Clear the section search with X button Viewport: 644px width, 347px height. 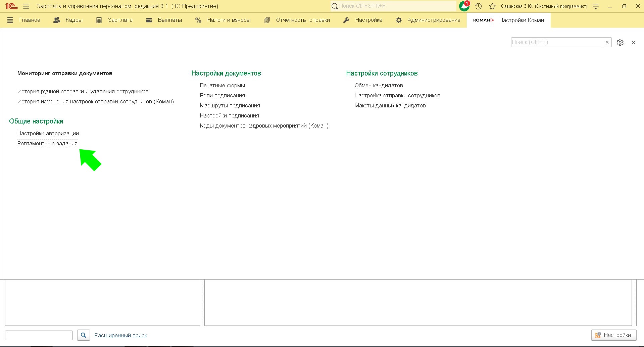[x=607, y=42]
